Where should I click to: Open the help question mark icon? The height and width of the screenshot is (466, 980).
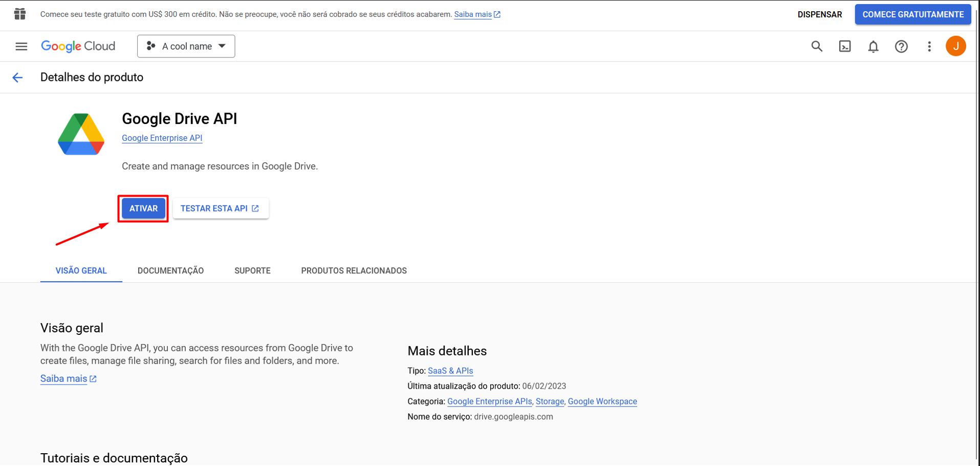[x=901, y=47]
